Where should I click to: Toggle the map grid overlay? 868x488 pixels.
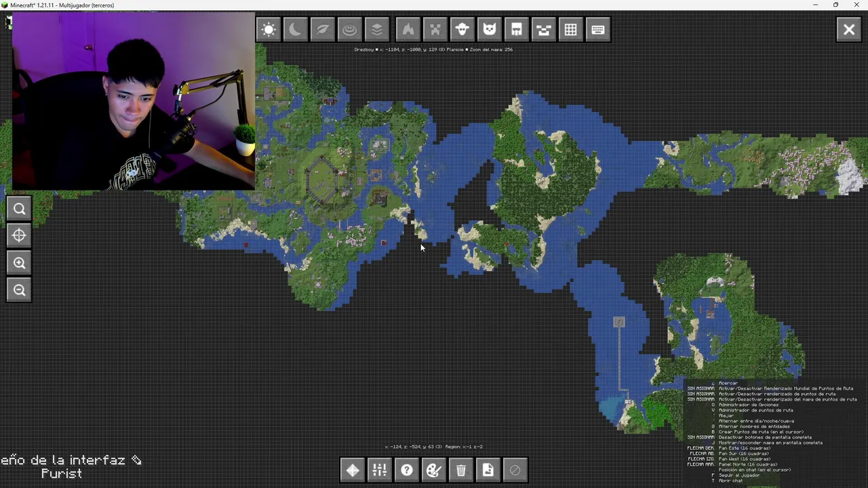tap(571, 30)
